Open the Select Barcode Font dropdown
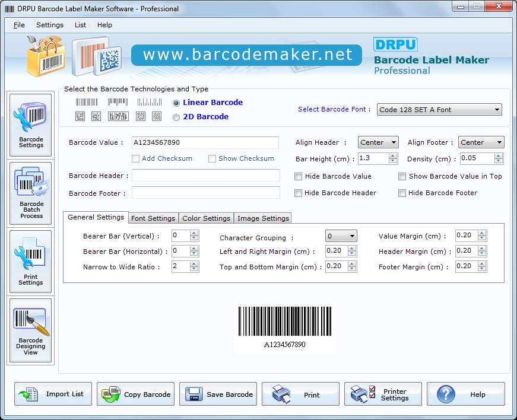This screenshot has height=420, width=517. pos(439,110)
